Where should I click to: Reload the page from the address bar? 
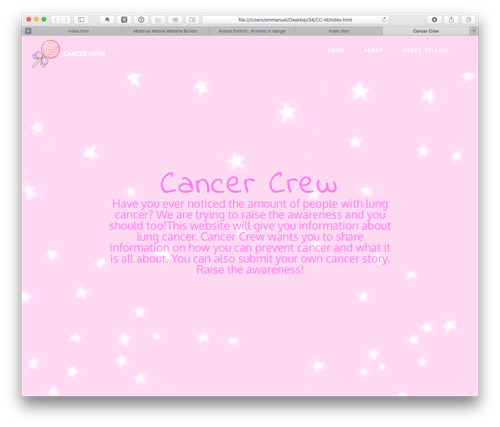point(384,20)
